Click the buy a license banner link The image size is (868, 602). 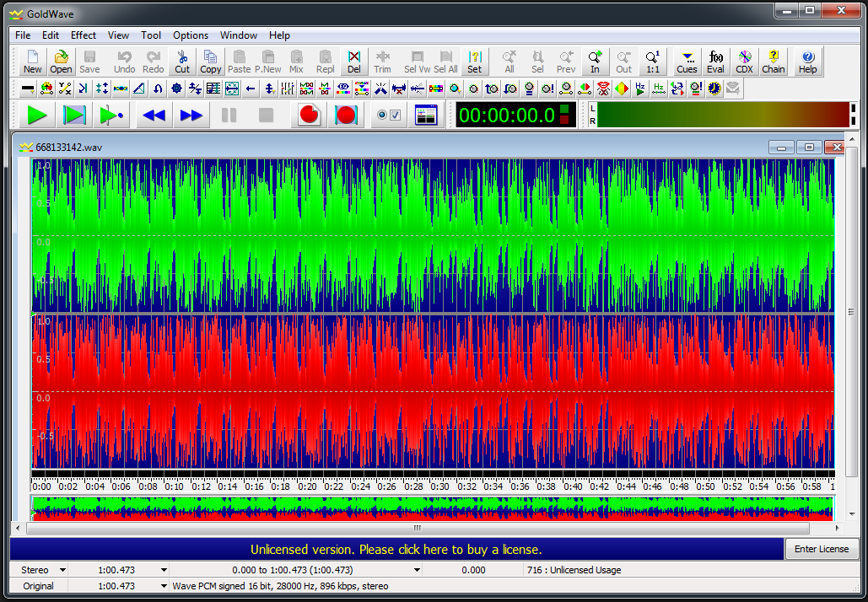pyautogui.click(x=396, y=549)
